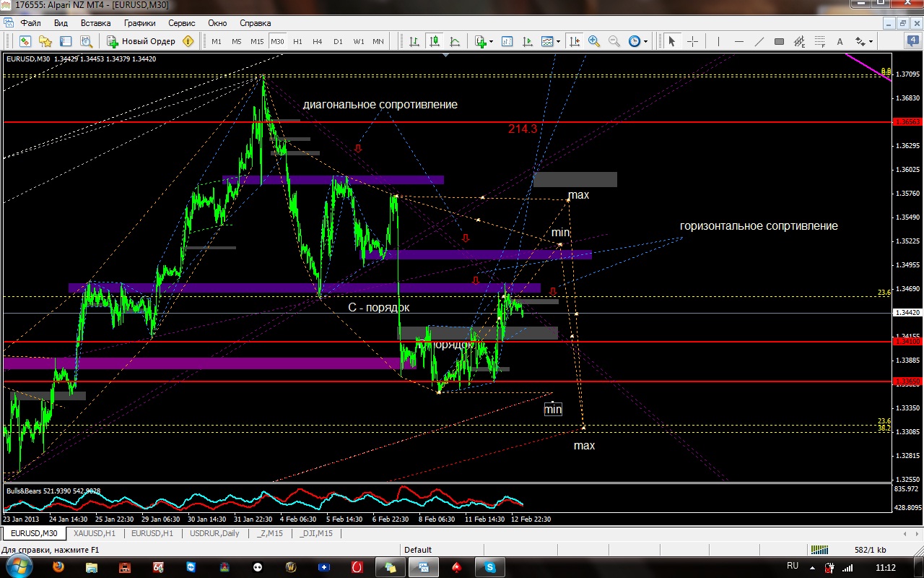Viewport: 924px width, 578px height.
Task: Expand the periodicity clock dropdown arrow
Action: coord(646,41)
